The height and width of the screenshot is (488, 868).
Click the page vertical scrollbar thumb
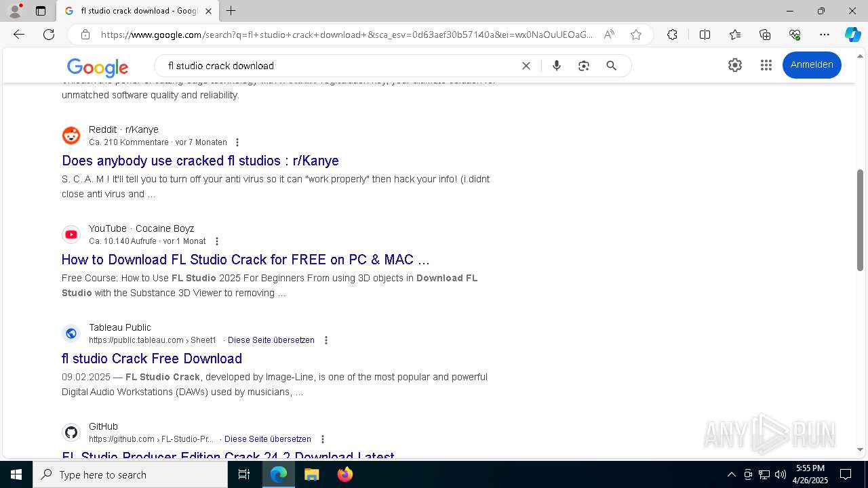click(861, 220)
